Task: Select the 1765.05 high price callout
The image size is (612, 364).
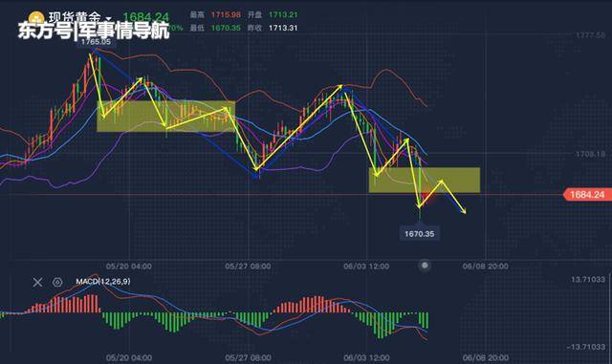Action: (96, 42)
